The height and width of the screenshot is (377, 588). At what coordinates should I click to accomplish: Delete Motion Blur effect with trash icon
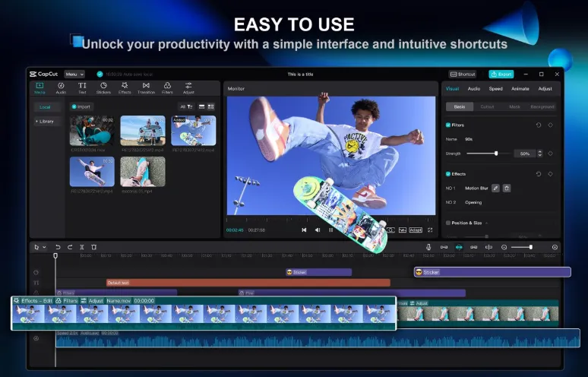coord(507,188)
